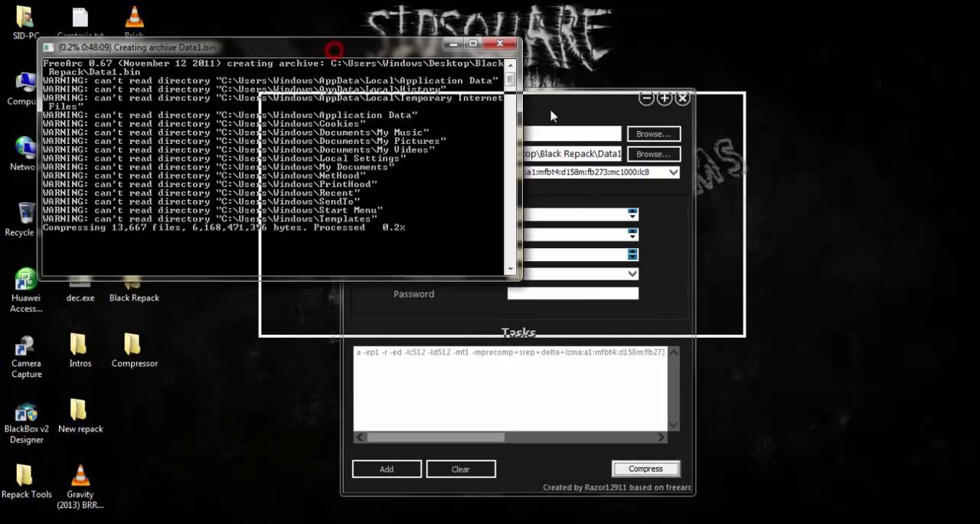Click the console warning line mentioning Templates
Image resolution: width=980 pixels, height=524 pixels.
pos(210,219)
